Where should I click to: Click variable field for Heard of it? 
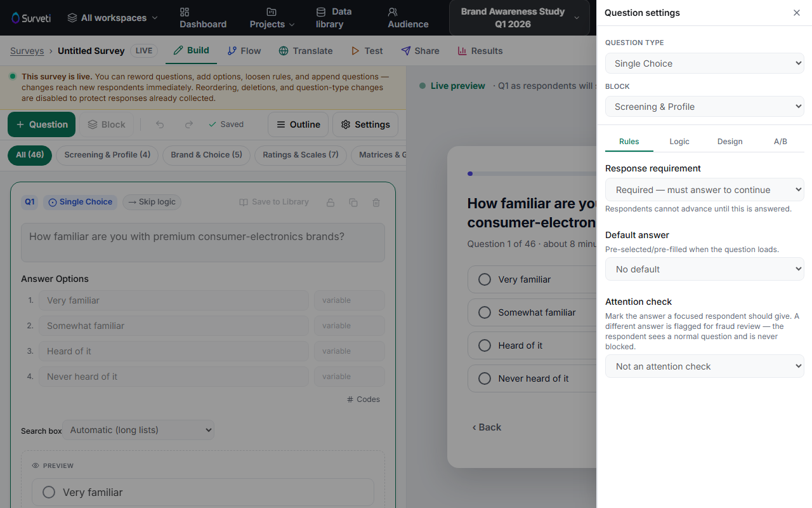coord(350,351)
